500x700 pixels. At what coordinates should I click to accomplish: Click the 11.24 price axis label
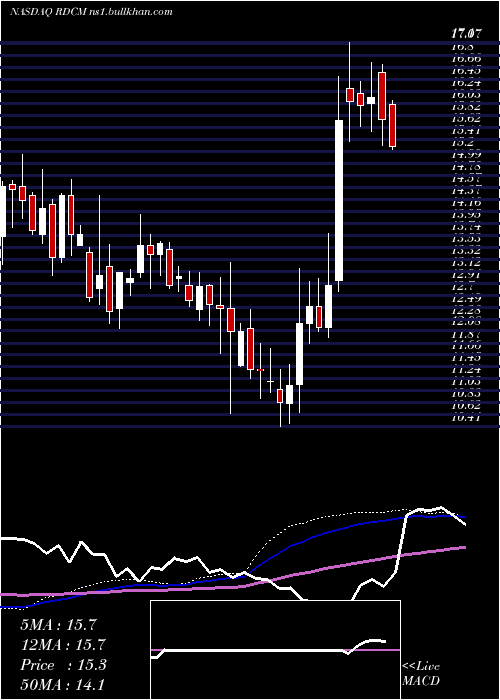point(466,370)
